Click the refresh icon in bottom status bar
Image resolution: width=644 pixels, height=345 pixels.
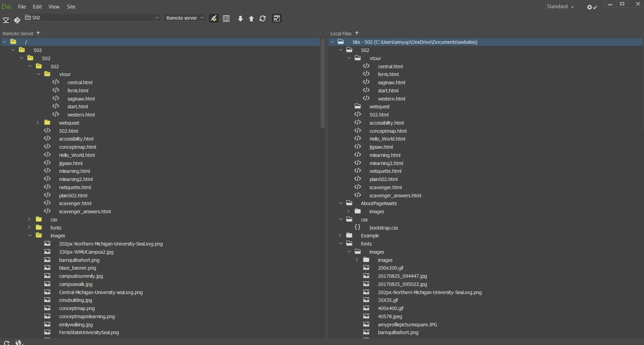6,343
